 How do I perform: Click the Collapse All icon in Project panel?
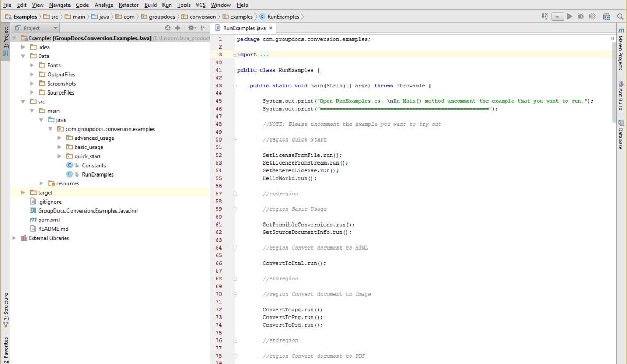pyautogui.click(x=178, y=28)
